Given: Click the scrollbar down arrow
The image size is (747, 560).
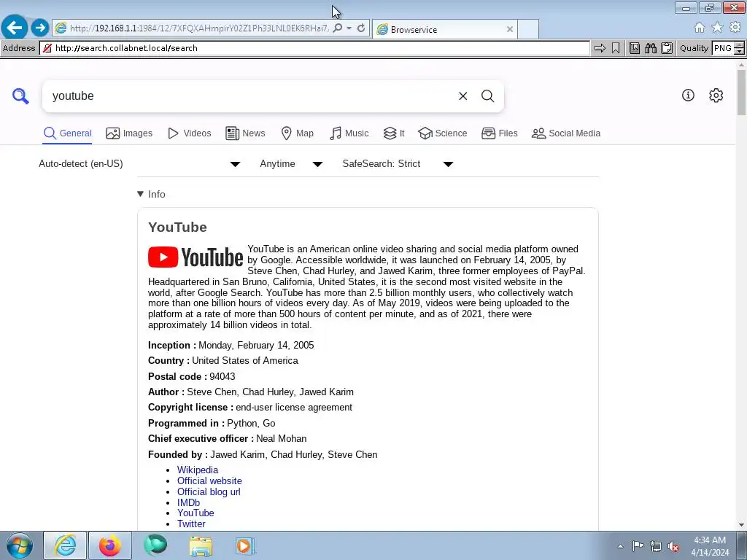Looking at the screenshot, I should pos(741,525).
